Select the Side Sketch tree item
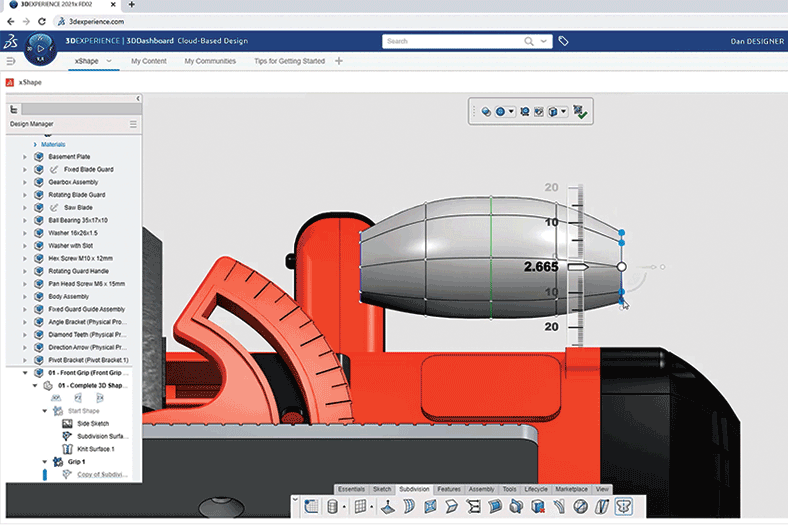The height and width of the screenshot is (525, 788). 93,424
